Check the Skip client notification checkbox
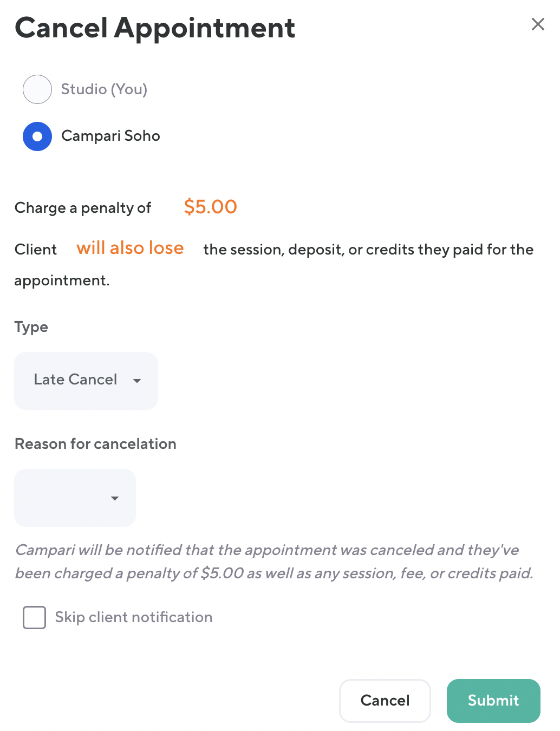 [34, 617]
